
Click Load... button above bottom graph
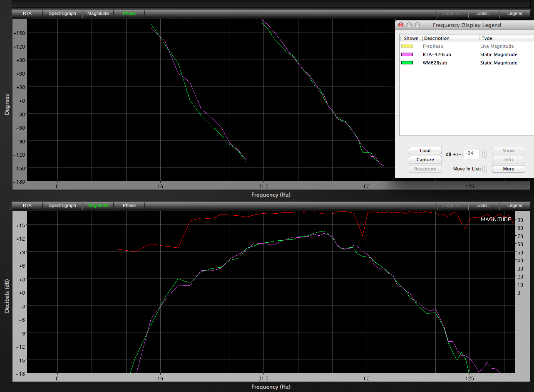[x=483, y=206]
